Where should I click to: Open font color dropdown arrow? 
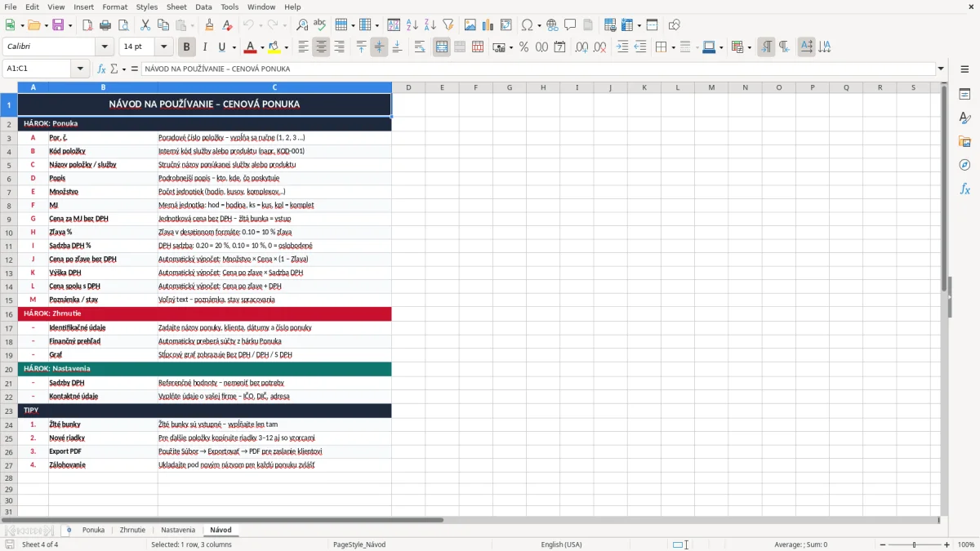[x=263, y=47]
